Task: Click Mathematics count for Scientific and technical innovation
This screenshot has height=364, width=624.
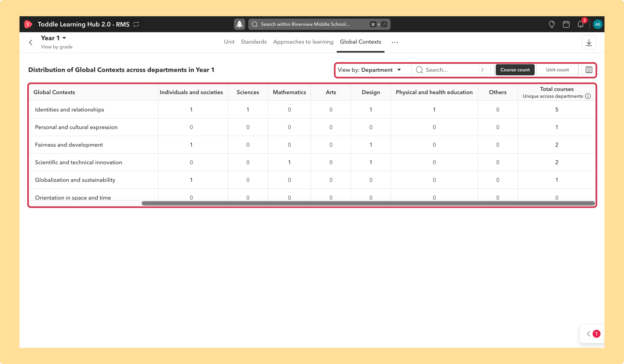Action: (x=289, y=162)
